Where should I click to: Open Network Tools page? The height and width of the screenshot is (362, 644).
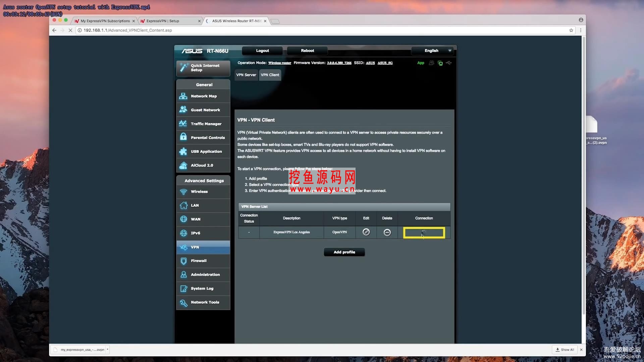(x=203, y=302)
